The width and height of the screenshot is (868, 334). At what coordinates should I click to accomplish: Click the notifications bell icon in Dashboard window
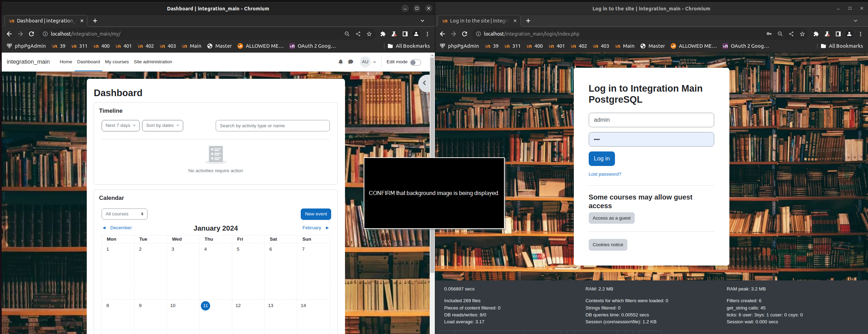tap(340, 62)
